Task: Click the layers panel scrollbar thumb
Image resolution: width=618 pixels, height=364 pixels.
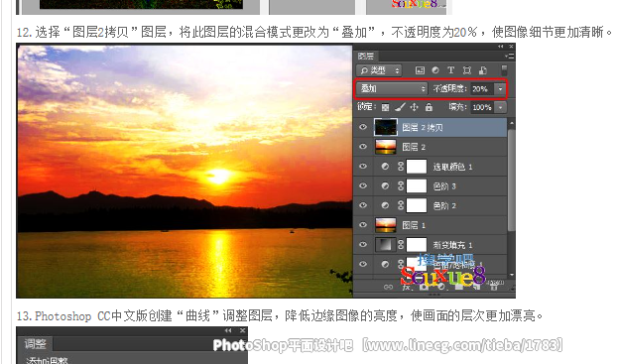Action: (512, 180)
